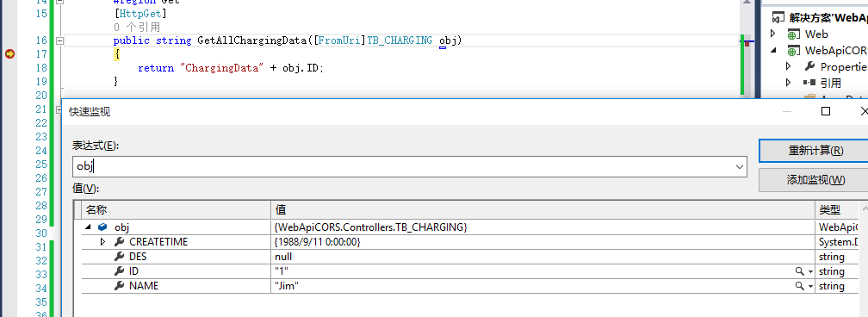This screenshot has width=868, height=317.
Task: Open the visualizer dropdown arrow for NAME
Action: pos(811,287)
